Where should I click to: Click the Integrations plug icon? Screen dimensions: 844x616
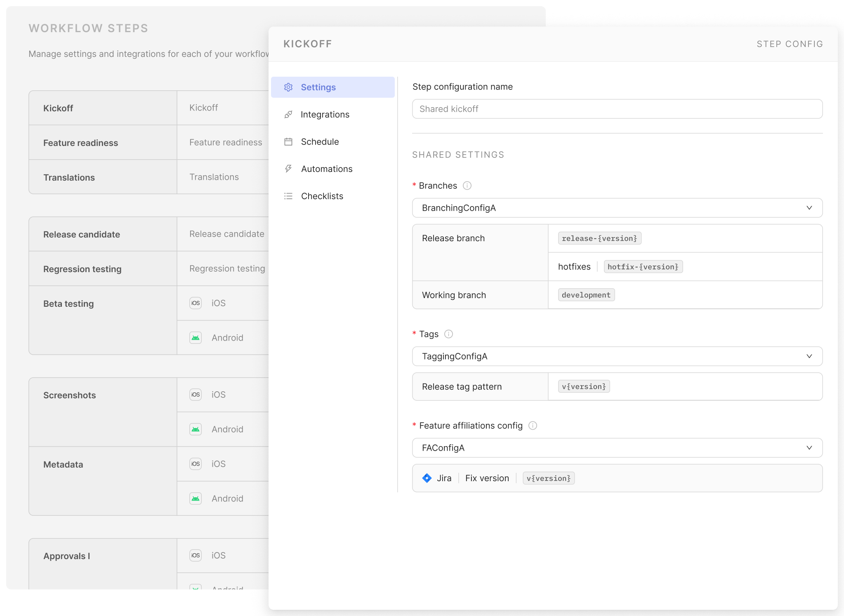coord(288,115)
